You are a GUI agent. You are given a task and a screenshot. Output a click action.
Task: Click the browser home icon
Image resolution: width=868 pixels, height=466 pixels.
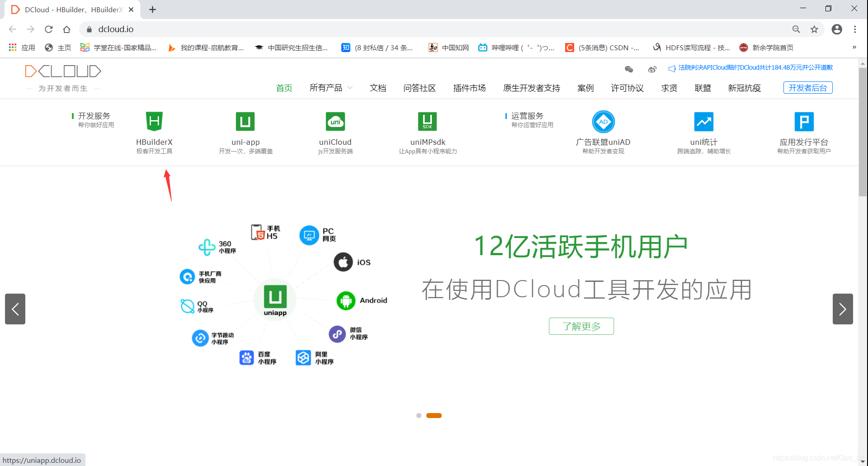click(x=67, y=29)
